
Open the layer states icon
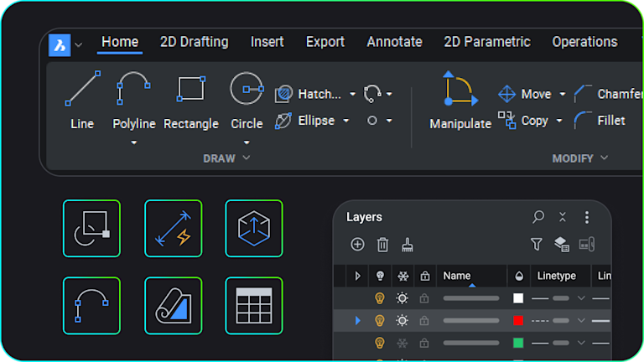[562, 245]
